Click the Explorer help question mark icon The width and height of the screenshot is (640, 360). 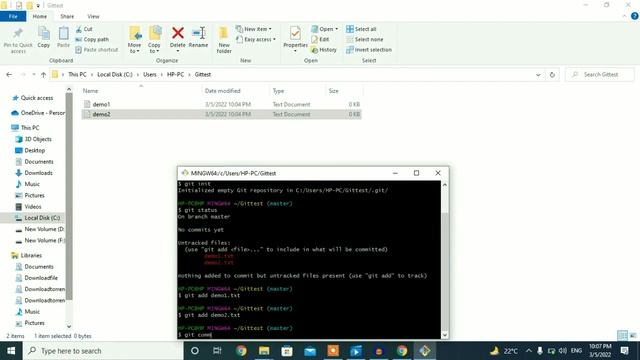pos(634,16)
